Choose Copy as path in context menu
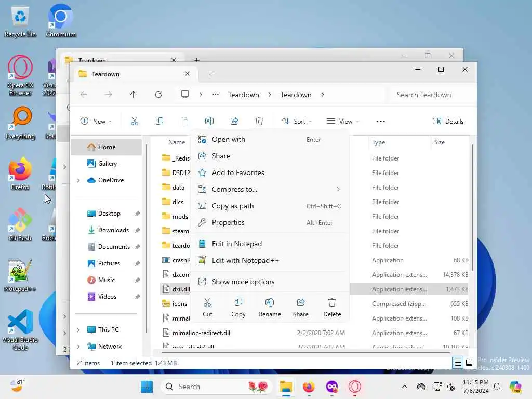Screen dimensions: 532x399 [270, 206]
